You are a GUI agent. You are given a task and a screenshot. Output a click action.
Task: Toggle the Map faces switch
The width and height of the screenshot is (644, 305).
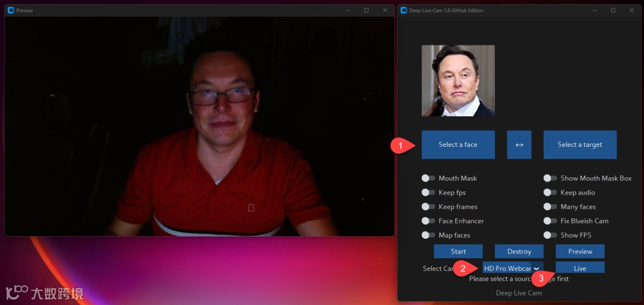(x=428, y=235)
